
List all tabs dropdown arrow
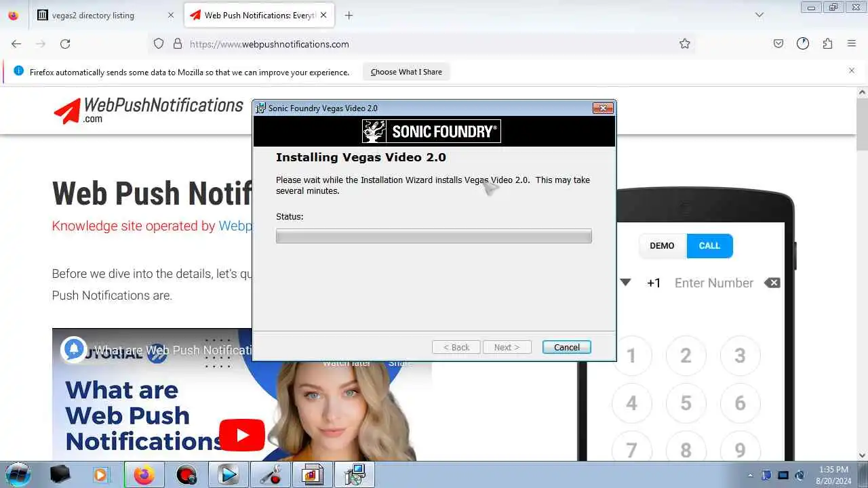point(759,15)
